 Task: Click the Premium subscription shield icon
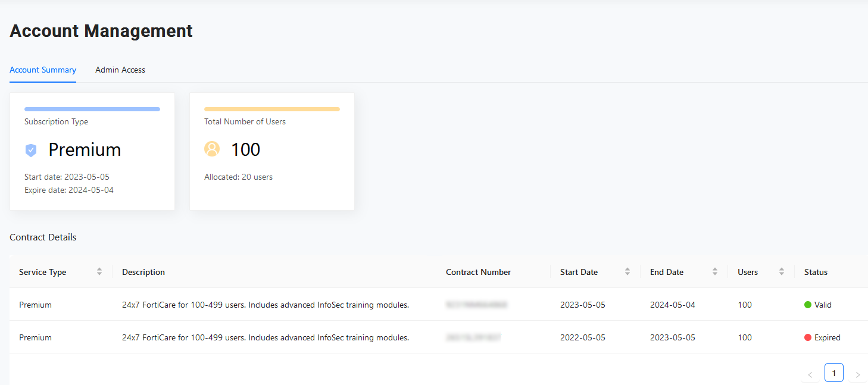(31, 151)
